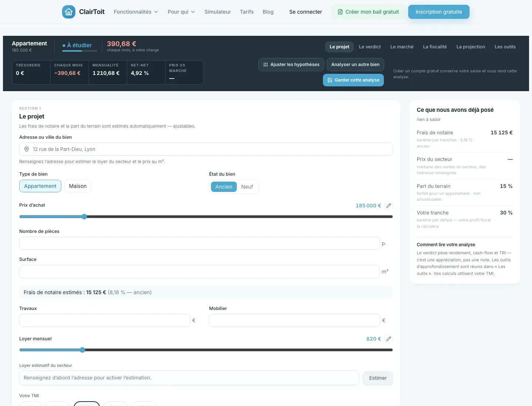Click the Loyer estimatif du secteur field
This screenshot has height=406, width=532.
[189, 378]
